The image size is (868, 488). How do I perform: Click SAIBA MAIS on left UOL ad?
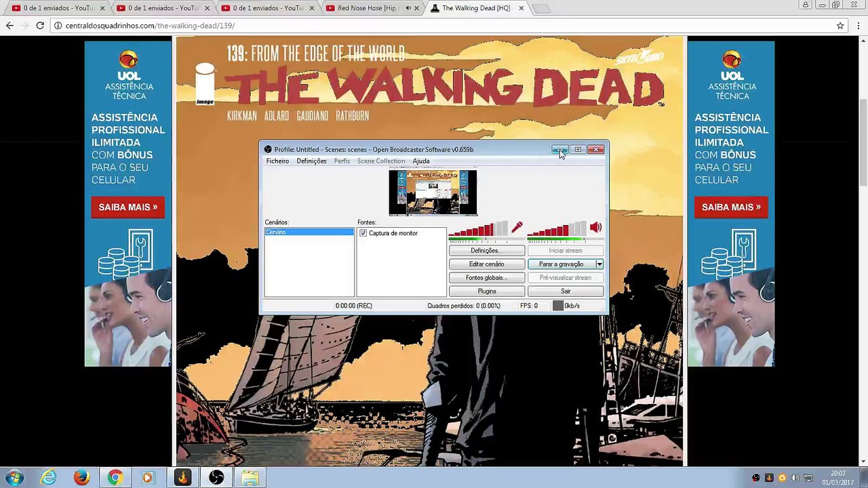point(128,207)
